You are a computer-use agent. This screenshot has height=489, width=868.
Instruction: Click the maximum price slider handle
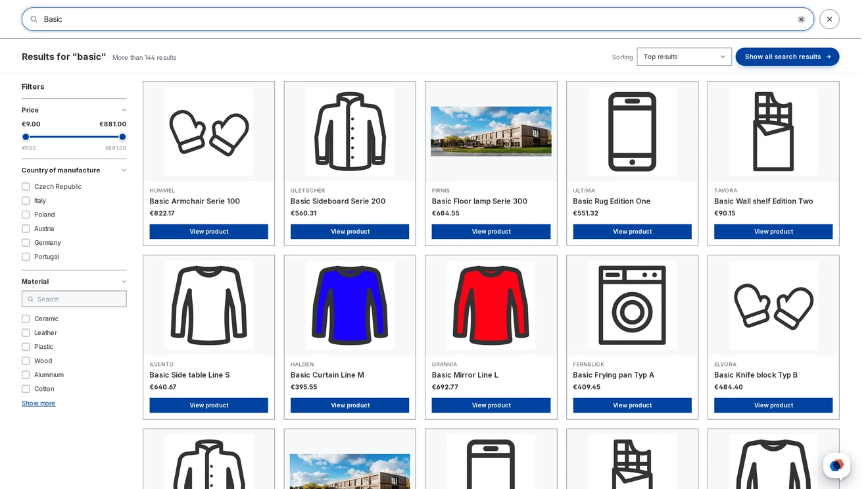[x=122, y=137]
